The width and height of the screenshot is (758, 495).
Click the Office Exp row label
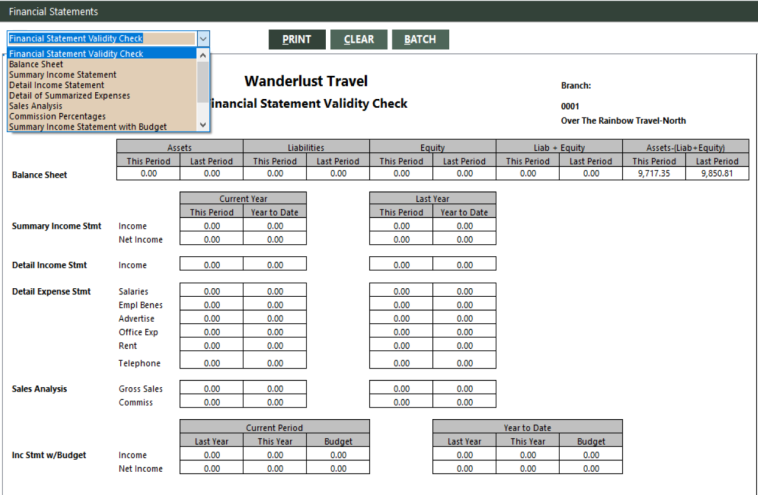138,332
